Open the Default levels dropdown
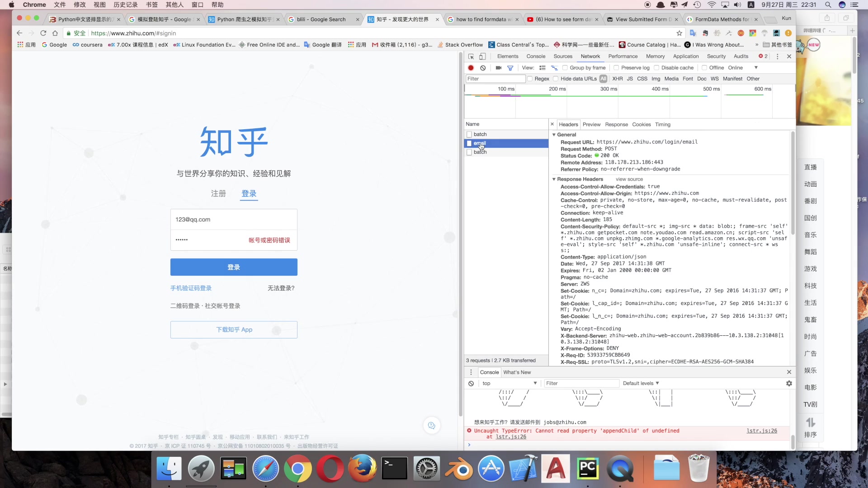 [x=641, y=383]
